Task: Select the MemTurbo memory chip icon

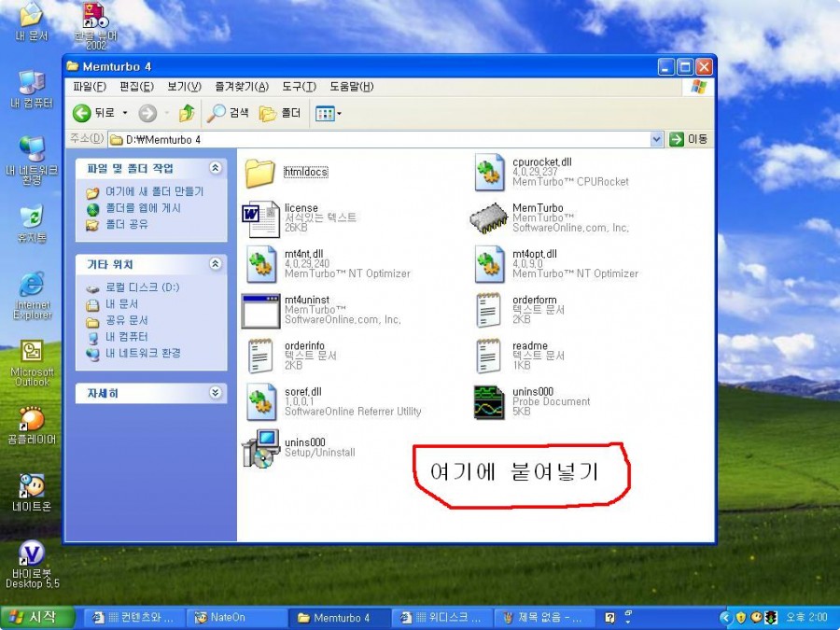Action: 488,218
